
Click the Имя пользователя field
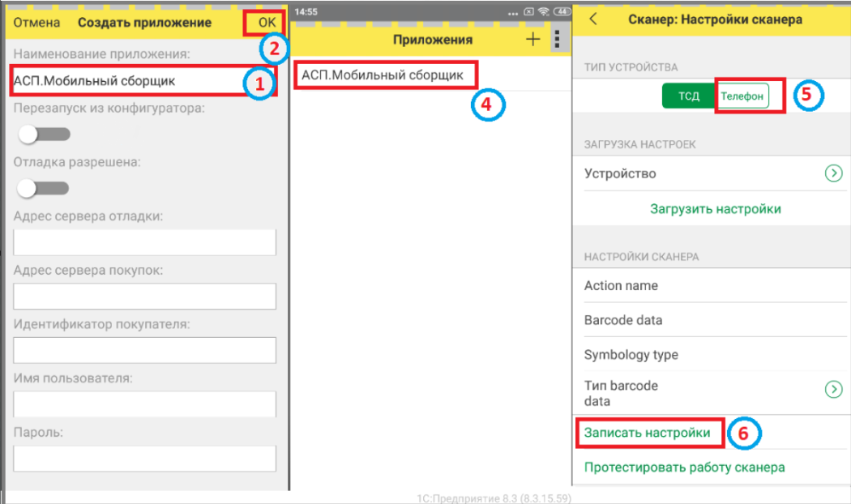click(x=144, y=404)
